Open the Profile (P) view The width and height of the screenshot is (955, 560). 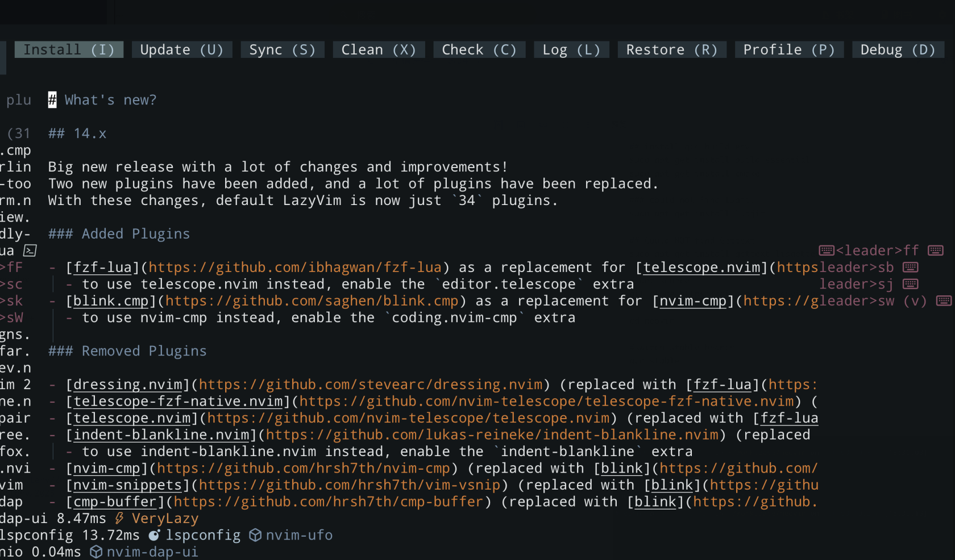point(789,50)
